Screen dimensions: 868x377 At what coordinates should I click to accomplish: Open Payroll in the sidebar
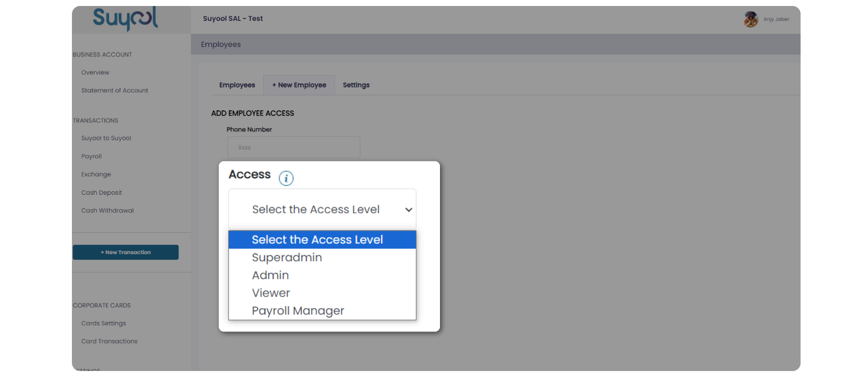[x=91, y=156]
